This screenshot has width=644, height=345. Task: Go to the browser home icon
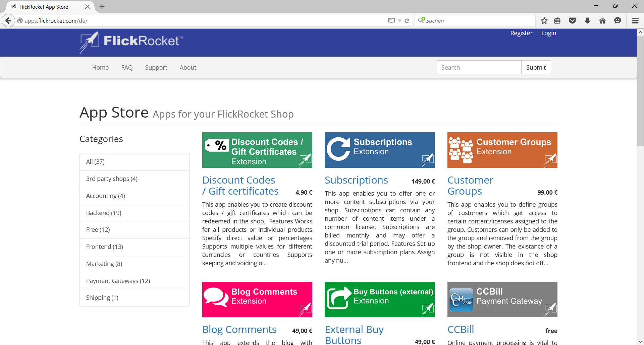(x=602, y=21)
